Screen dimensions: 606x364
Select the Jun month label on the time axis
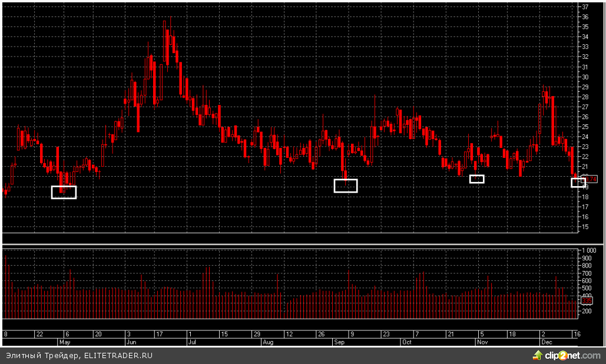pyautogui.click(x=131, y=342)
